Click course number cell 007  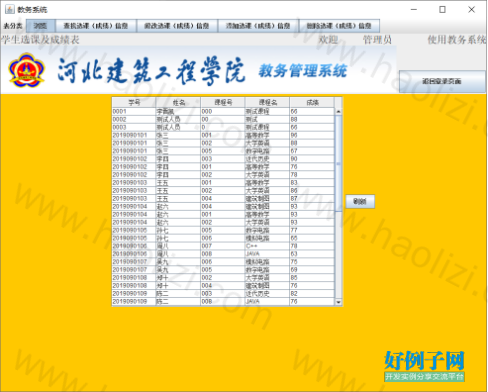223,246
